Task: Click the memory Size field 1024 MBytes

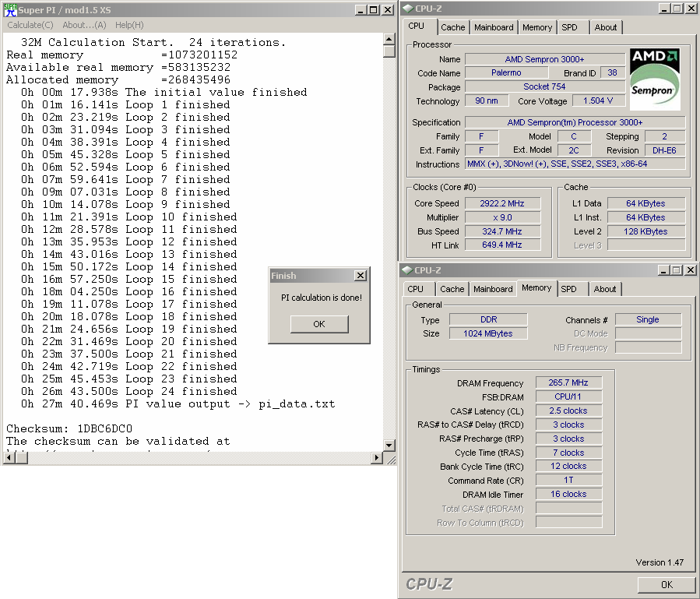Action: click(488, 333)
